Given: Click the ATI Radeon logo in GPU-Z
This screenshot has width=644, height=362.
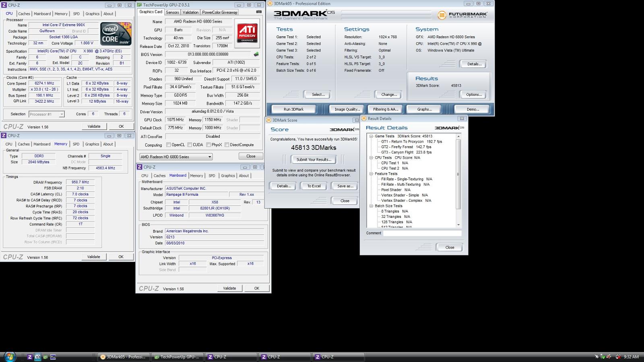Looking at the screenshot, I should point(247,33).
